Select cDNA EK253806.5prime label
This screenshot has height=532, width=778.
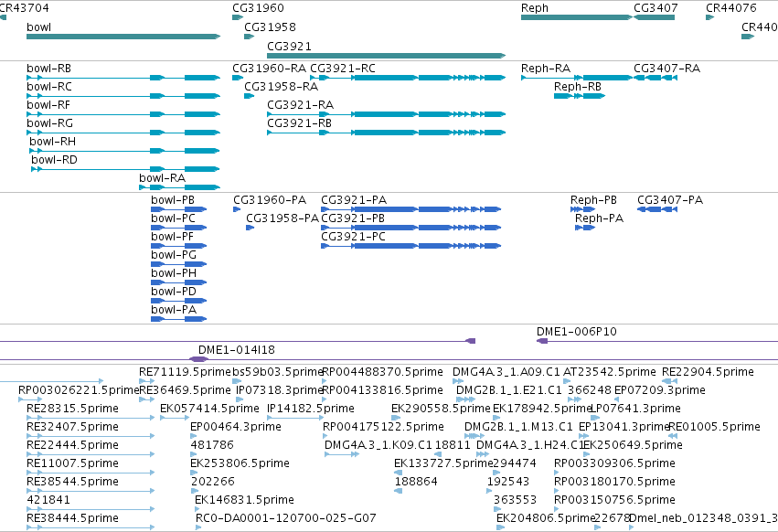tap(240, 463)
